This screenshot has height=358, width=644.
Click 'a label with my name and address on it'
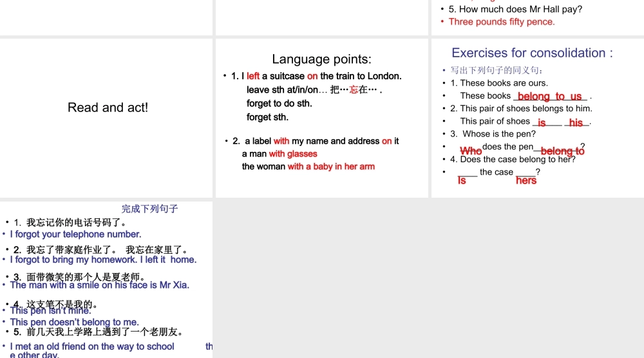[x=321, y=141]
